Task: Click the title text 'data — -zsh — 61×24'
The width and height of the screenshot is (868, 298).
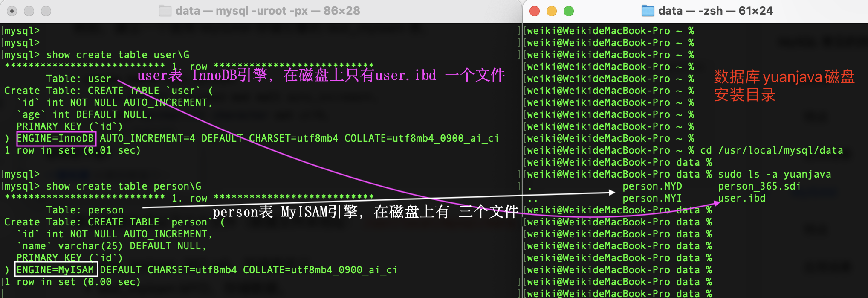Action: (x=715, y=11)
